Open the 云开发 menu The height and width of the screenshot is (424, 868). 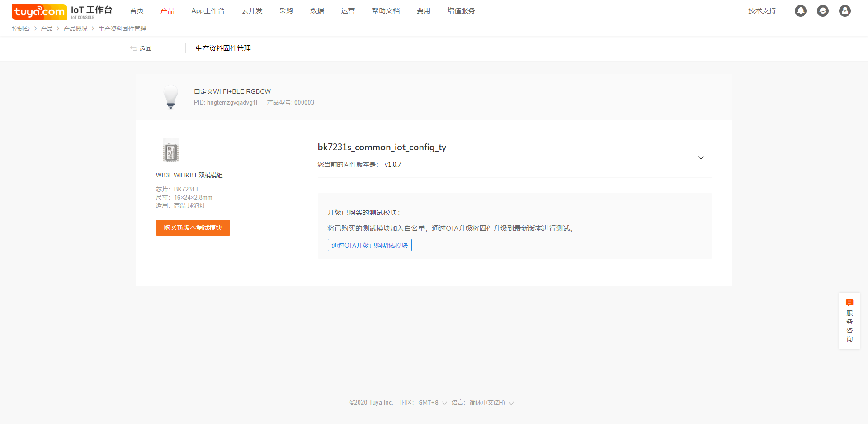(x=252, y=11)
